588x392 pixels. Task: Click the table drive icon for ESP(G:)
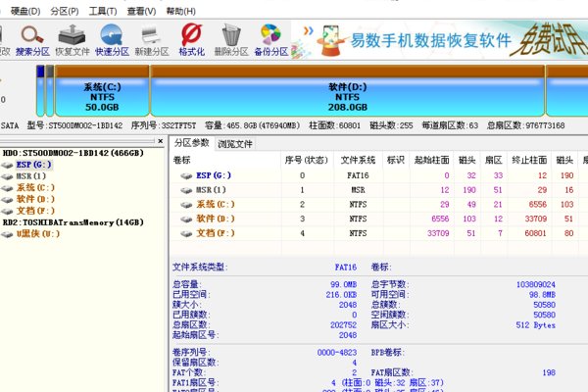186,176
